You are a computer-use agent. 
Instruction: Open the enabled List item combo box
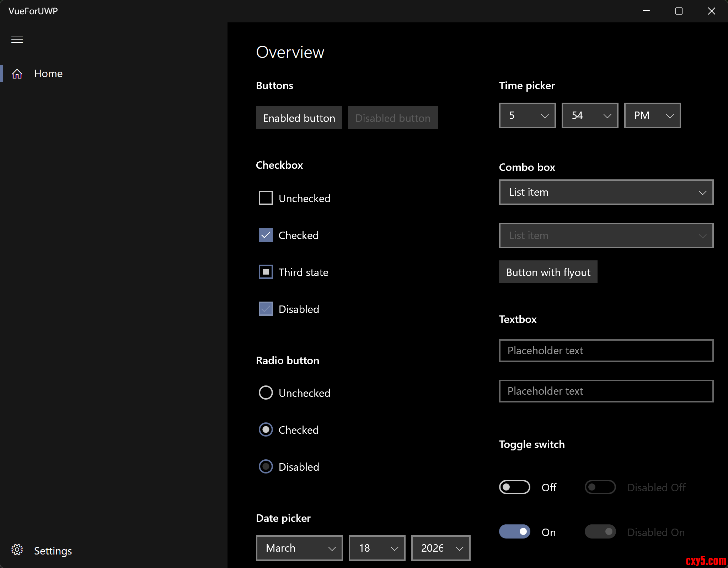click(x=606, y=192)
